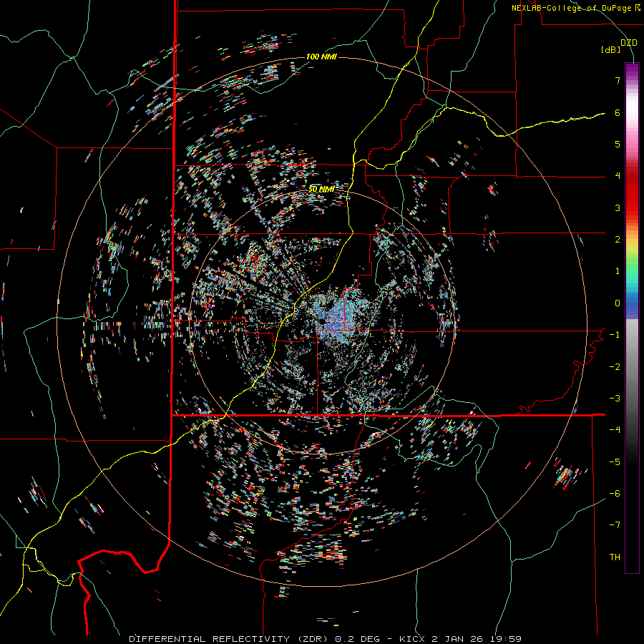Viewport: 644px width, 644px height.
Task: Click the scale value 4
Action: tap(618, 175)
